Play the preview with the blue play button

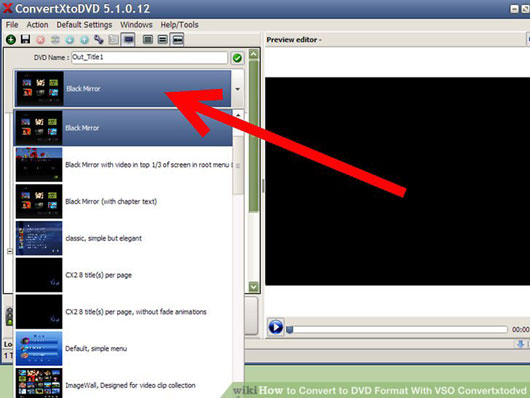coord(275,327)
